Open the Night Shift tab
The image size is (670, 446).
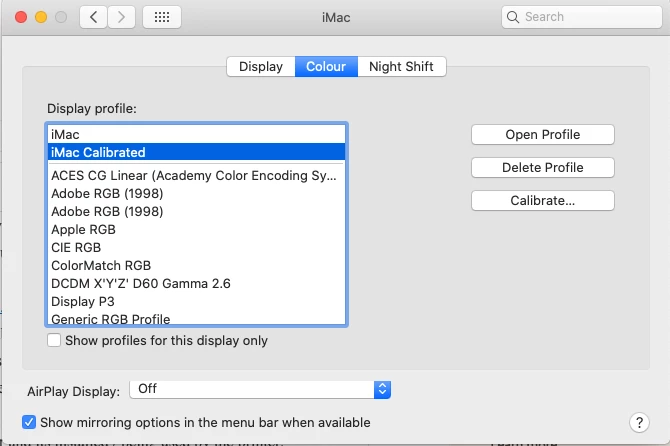(402, 67)
